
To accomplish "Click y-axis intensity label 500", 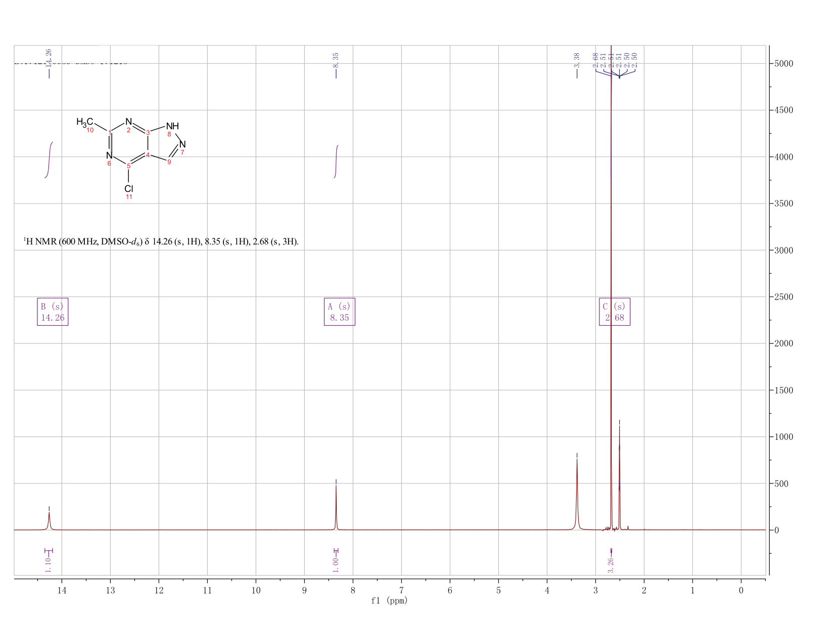I will click(x=781, y=484).
